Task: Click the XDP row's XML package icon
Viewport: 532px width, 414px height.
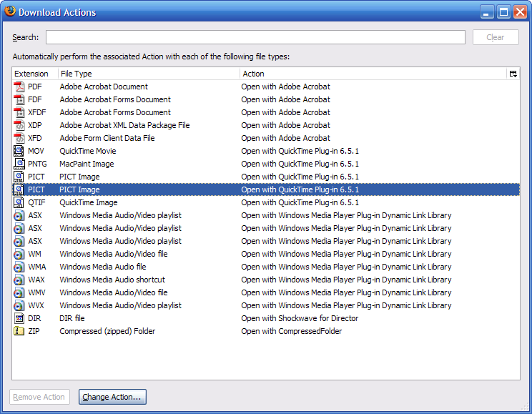Action: 19,125
